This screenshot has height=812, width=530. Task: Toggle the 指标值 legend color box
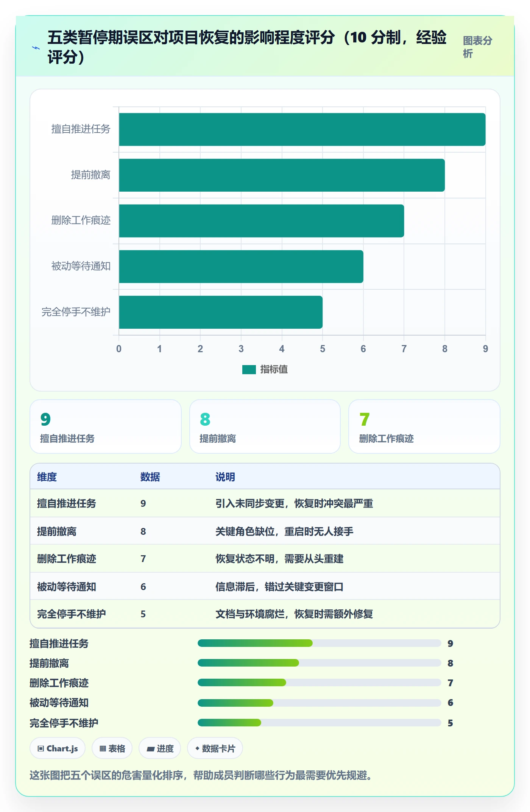(x=249, y=370)
